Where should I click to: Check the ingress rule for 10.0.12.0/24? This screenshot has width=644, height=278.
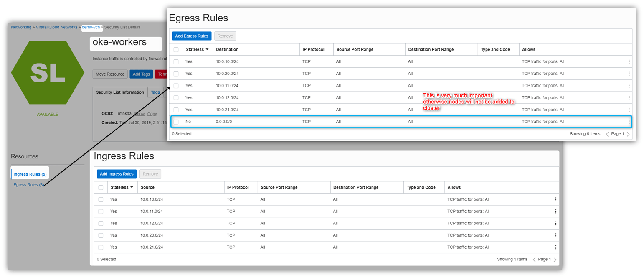[101, 223]
